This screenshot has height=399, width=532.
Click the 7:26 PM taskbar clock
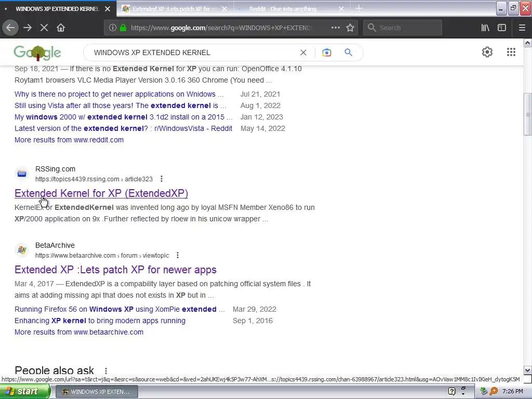[x=513, y=392]
